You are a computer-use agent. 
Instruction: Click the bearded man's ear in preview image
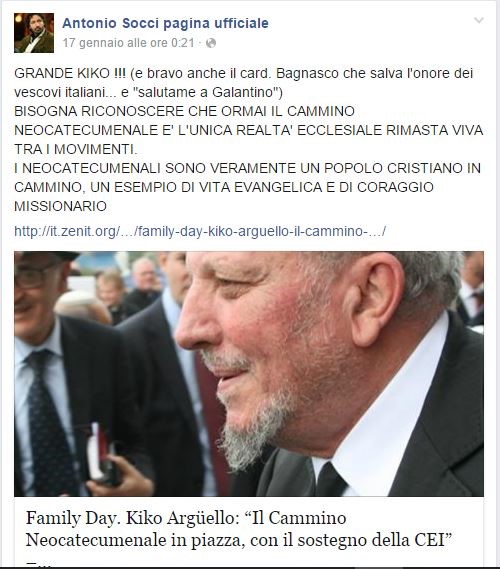point(374,303)
